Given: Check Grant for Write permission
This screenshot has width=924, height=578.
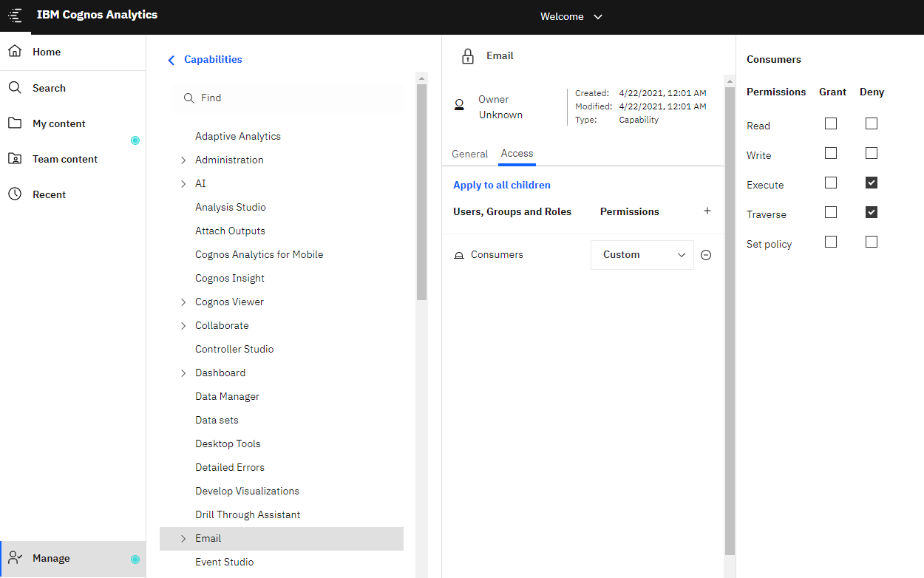Looking at the screenshot, I should click(831, 153).
